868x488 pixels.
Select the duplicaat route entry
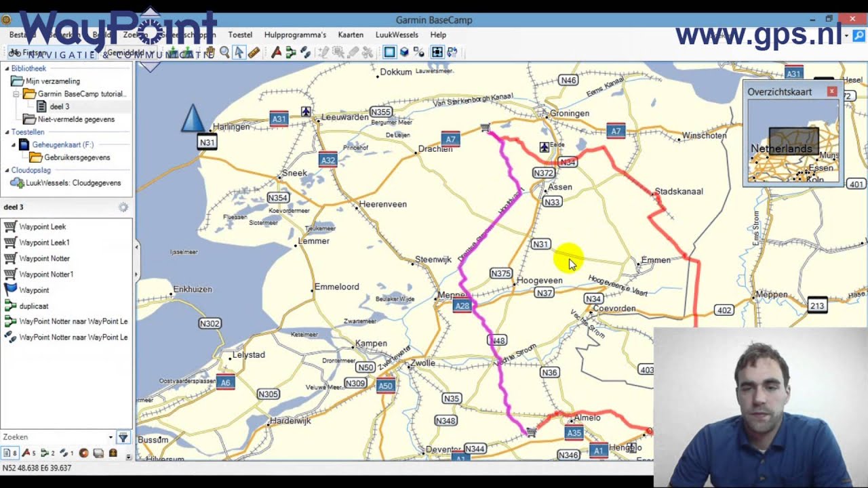tap(33, 306)
